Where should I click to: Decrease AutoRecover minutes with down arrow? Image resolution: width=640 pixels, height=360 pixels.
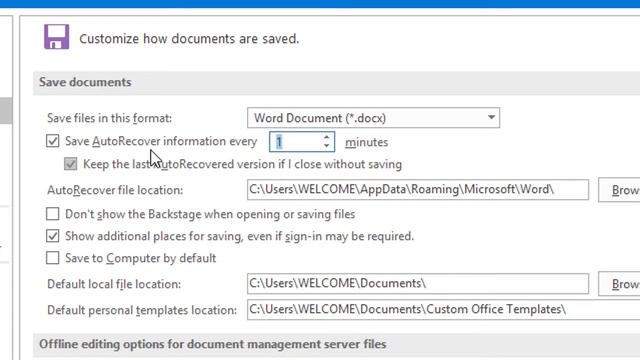[327, 146]
